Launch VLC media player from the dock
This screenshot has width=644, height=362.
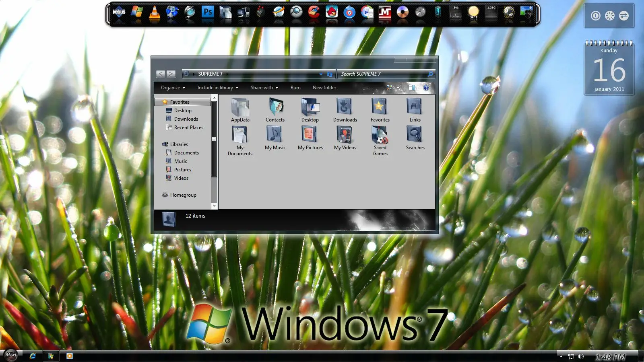click(155, 12)
